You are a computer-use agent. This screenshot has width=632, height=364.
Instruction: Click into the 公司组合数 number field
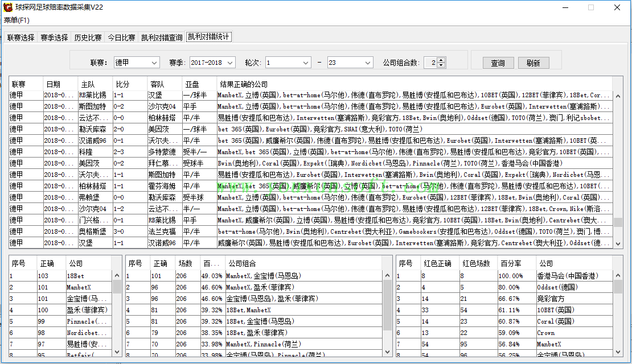(431, 63)
